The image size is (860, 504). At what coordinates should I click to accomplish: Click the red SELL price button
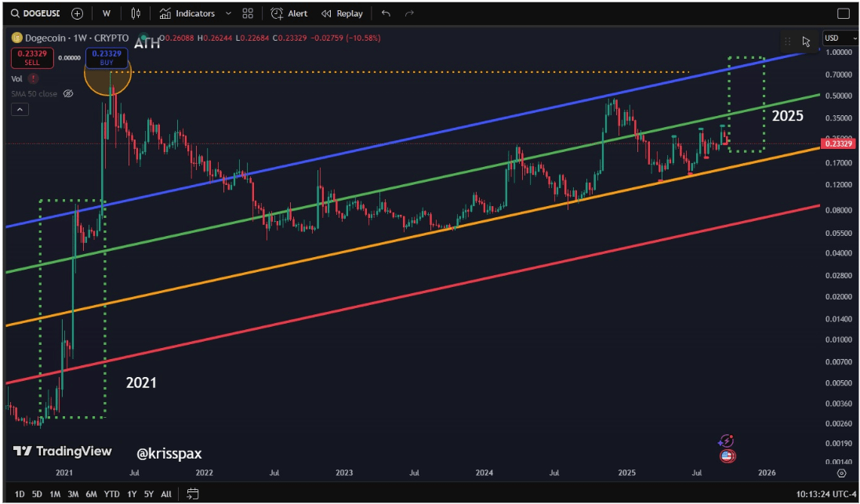31,57
